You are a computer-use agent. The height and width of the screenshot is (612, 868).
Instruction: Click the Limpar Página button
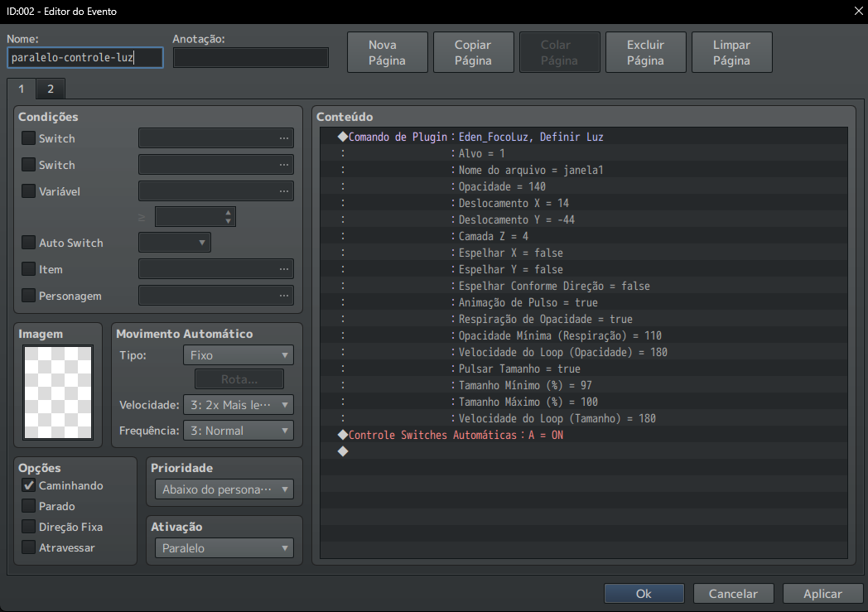(x=732, y=52)
